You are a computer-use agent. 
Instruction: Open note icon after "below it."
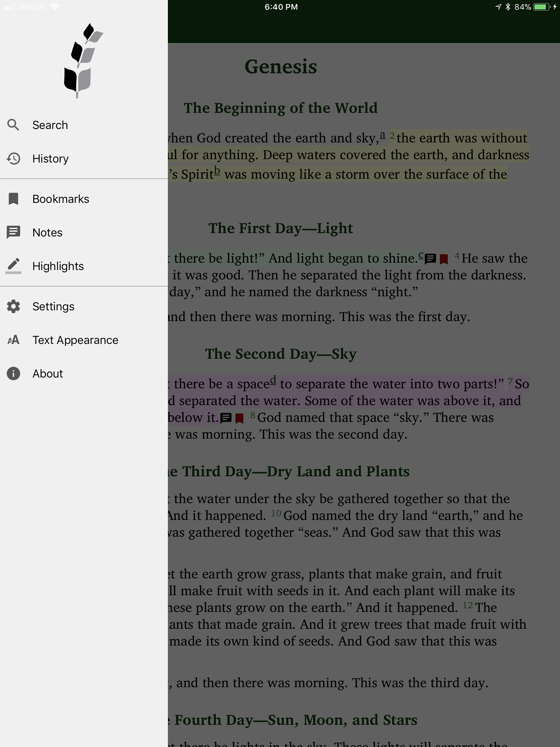click(x=226, y=418)
